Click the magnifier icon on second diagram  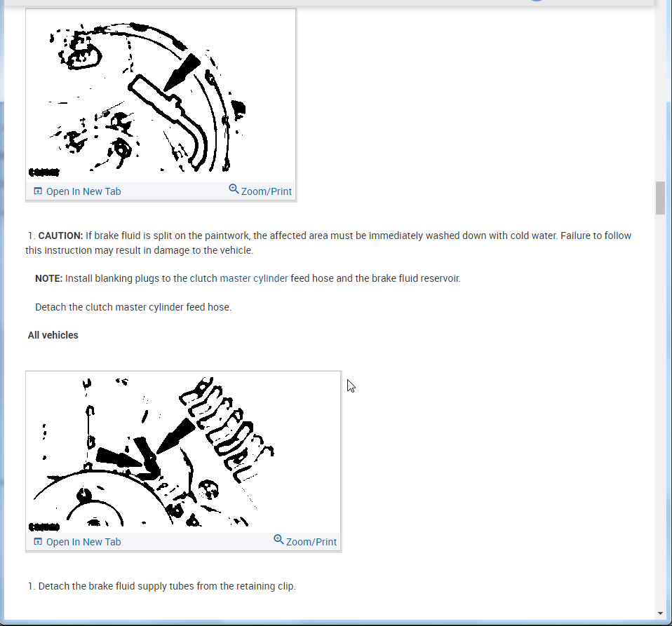click(x=278, y=539)
